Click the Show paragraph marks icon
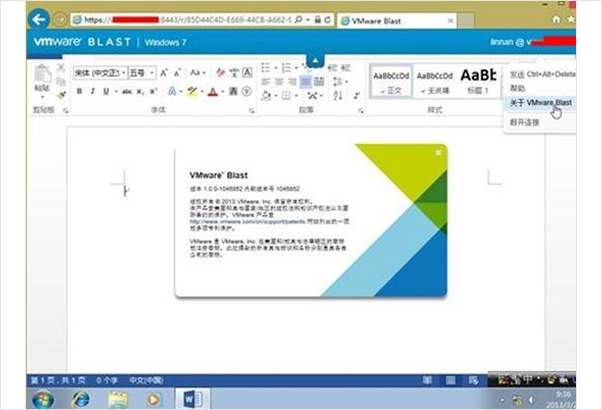 coord(357,95)
